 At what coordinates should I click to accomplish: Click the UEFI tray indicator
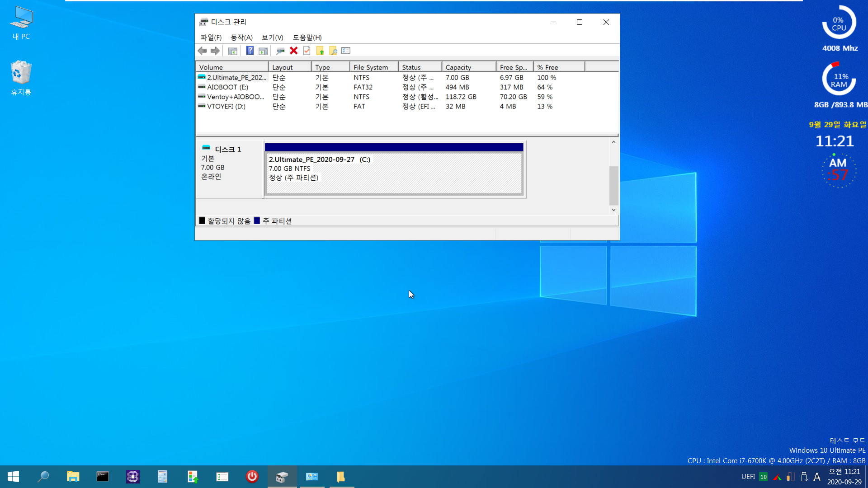pos(748,477)
